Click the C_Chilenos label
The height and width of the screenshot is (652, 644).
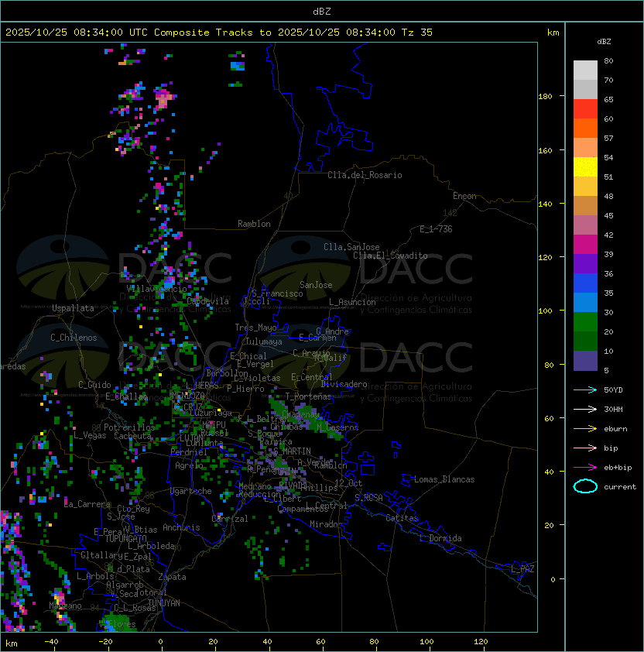pos(74,338)
